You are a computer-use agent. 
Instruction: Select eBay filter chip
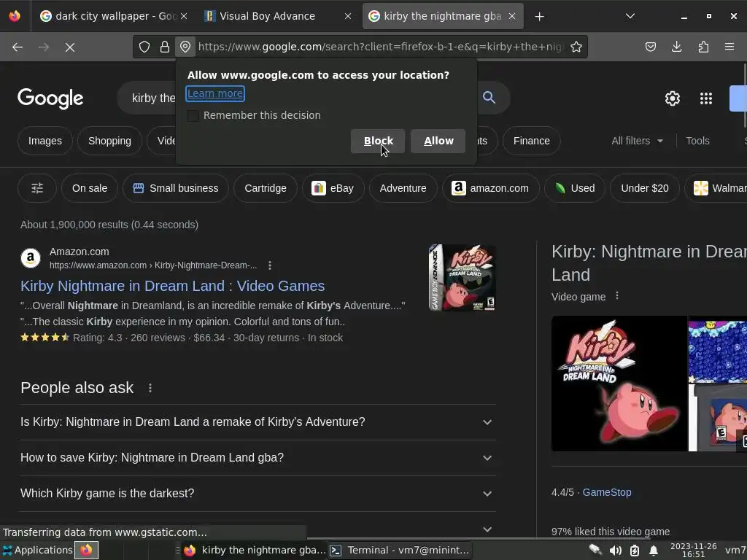333,188
